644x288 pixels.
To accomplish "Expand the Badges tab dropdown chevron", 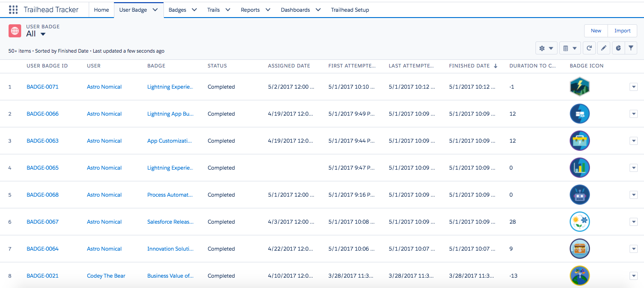I will click(195, 10).
